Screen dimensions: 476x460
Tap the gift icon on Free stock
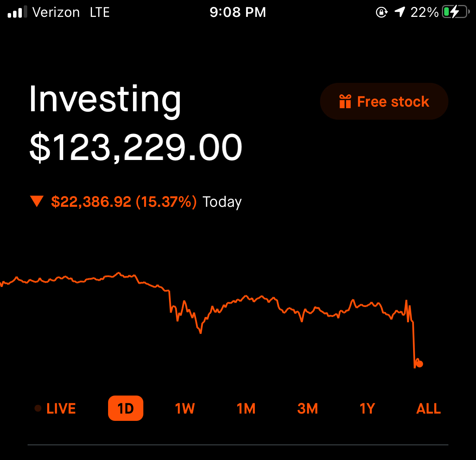(345, 102)
